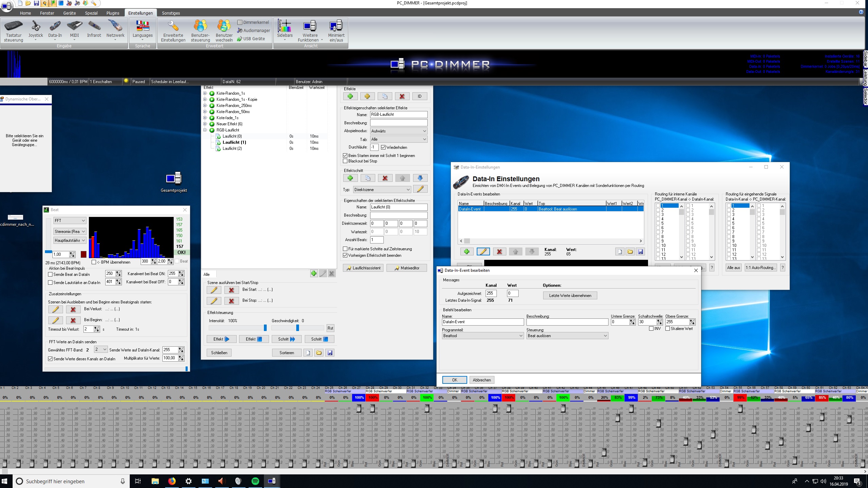Click green plus to add new effect

click(350, 96)
